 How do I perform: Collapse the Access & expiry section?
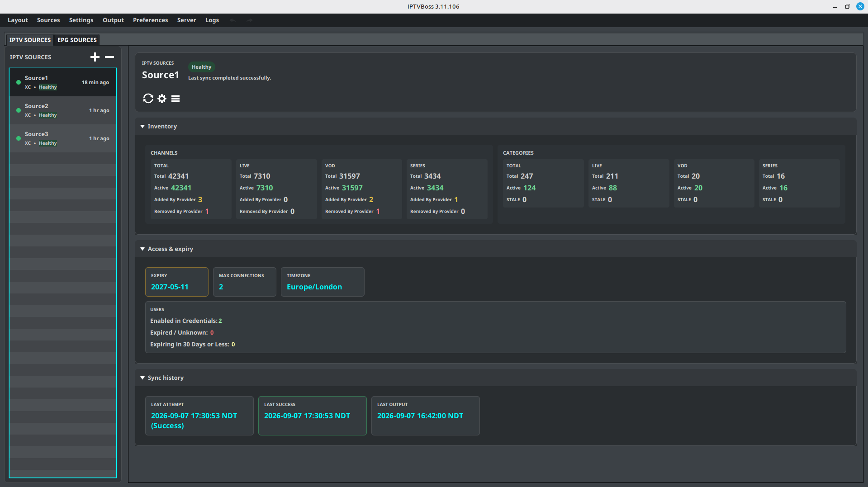142,249
